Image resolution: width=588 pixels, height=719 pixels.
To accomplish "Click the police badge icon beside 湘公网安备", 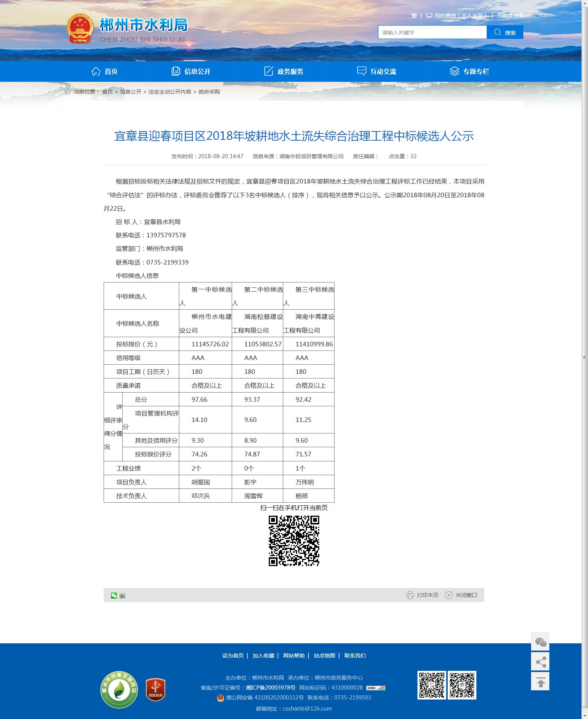I will coord(221,698).
